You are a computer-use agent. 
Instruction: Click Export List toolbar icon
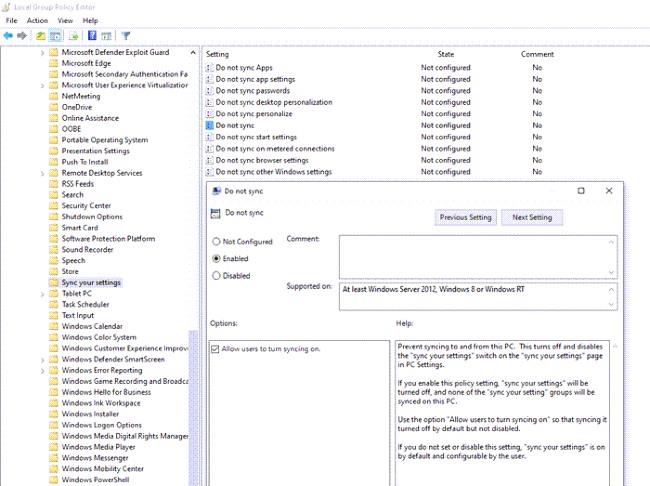[x=74, y=36]
